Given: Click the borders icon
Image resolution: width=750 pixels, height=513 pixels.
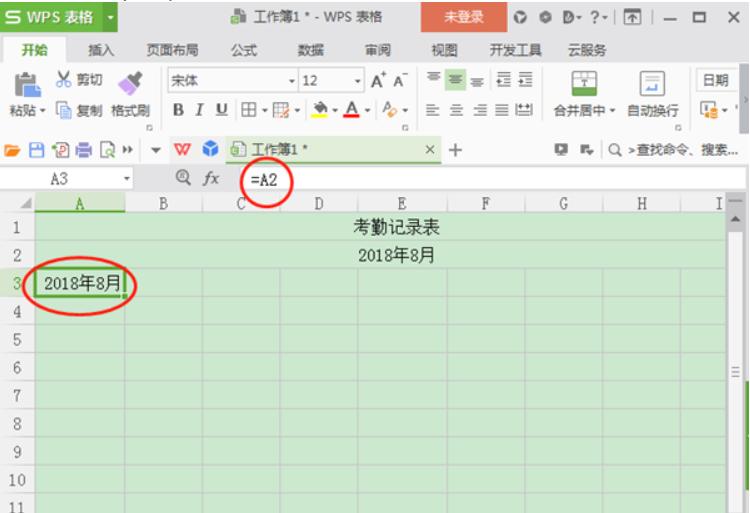Looking at the screenshot, I should tap(248, 110).
